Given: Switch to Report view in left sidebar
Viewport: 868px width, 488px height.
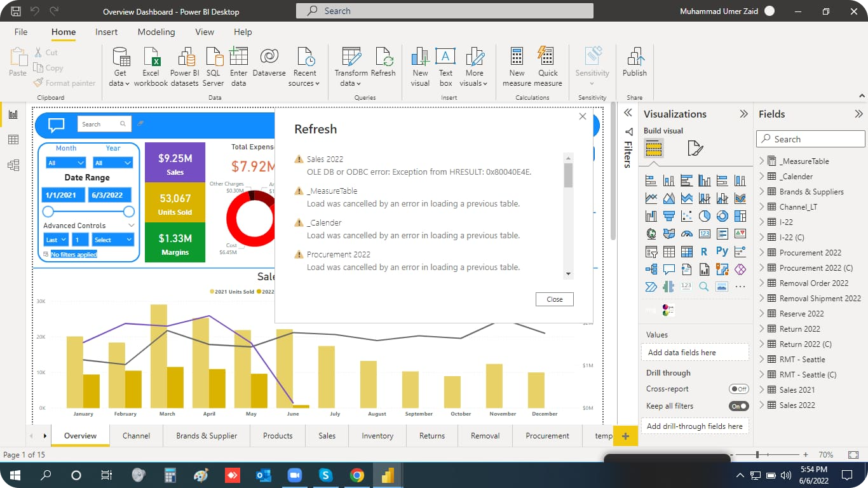Looking at the screenshot, I should [13, 114].
